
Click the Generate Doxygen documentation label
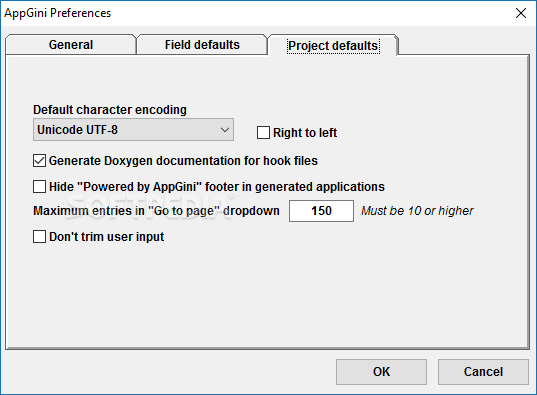click(x=183, y=161)
